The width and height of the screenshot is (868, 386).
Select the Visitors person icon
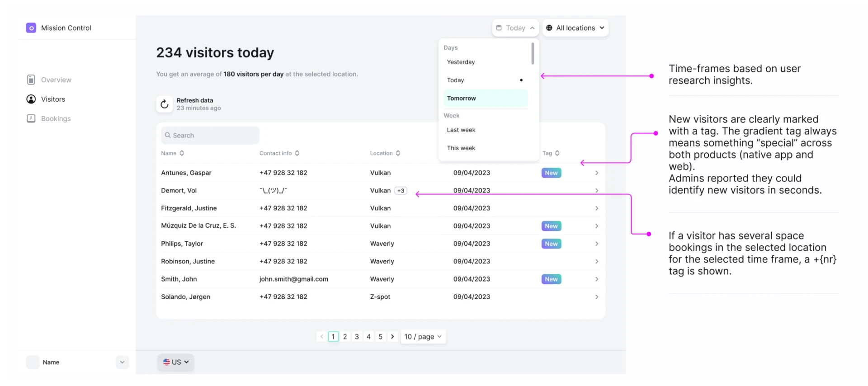pyautogui.click(x=31, y=99)
